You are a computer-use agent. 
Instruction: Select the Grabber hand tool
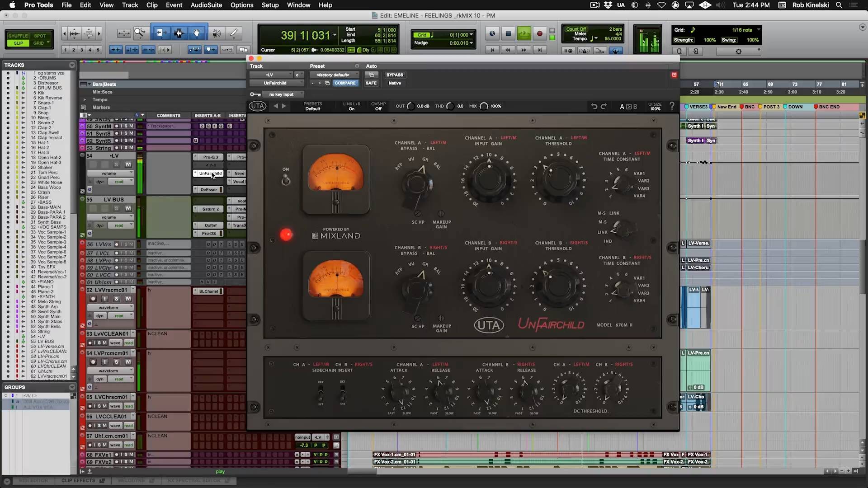coord(197,33)
